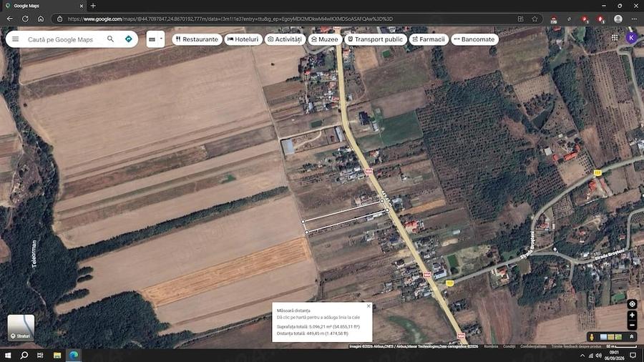
Task: Select the Farmacii category chip
Action: click(429, 39)
